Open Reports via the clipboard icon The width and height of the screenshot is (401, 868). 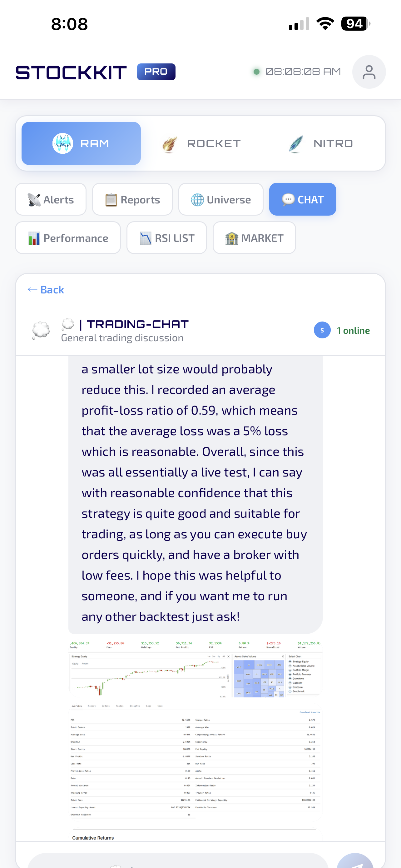point(112,199)
